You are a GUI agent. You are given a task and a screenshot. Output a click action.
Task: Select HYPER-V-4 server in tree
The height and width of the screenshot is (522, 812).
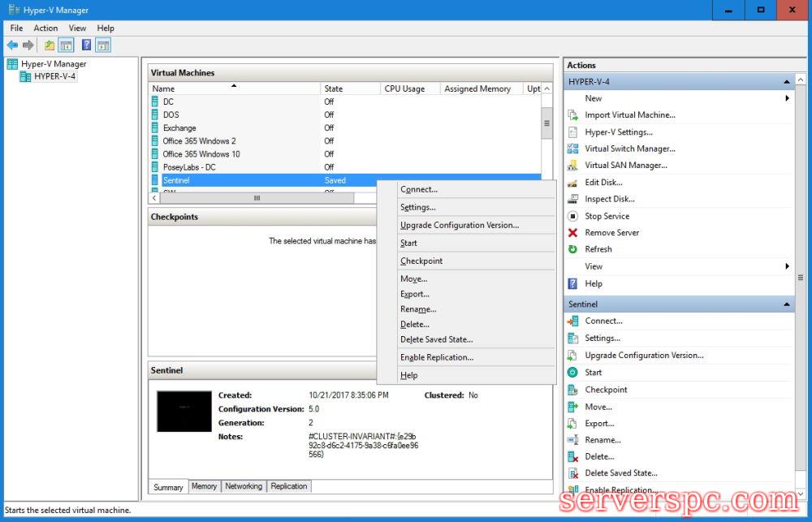point(54,76)
